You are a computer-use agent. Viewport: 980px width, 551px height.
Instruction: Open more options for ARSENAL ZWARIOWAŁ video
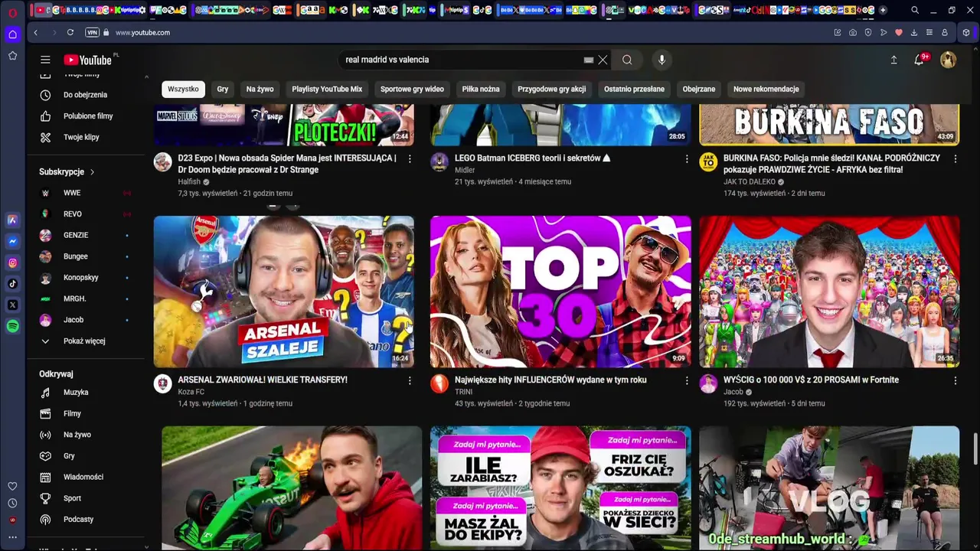coord(410,380)
